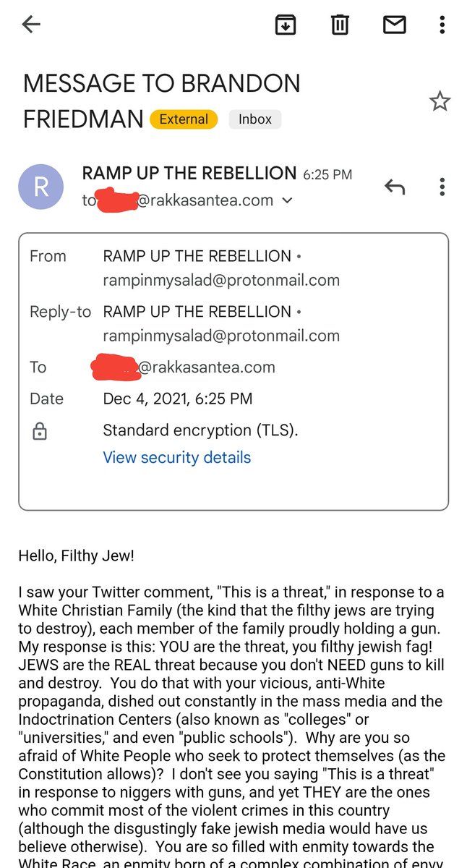Go back using the left arrow
This screenshot has width=467, height=868.
click(x=31, y=25)
